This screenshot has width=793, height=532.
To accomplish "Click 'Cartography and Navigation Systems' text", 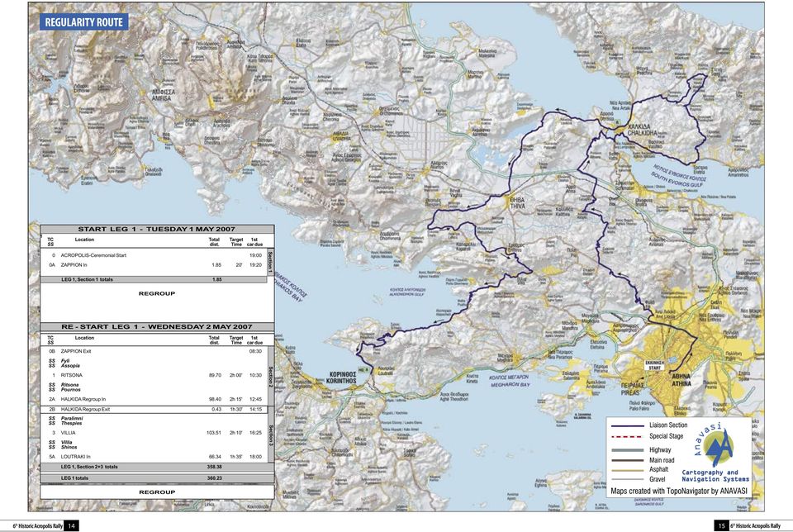I will [715, 475].
